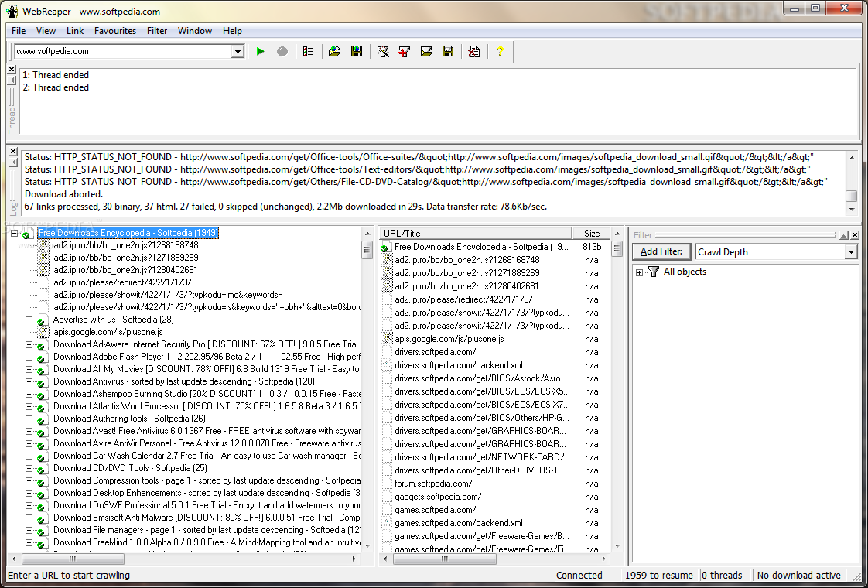This screenshot has height=588, width=868.
Task: Save filter floppy-funnel icon
Action: tap(448, 52)
